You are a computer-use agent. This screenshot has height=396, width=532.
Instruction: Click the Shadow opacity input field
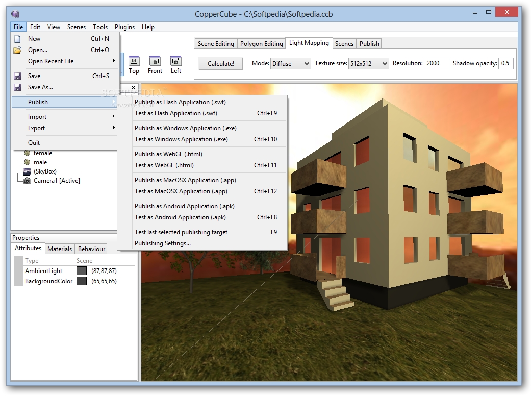click(x=505, y=63)
